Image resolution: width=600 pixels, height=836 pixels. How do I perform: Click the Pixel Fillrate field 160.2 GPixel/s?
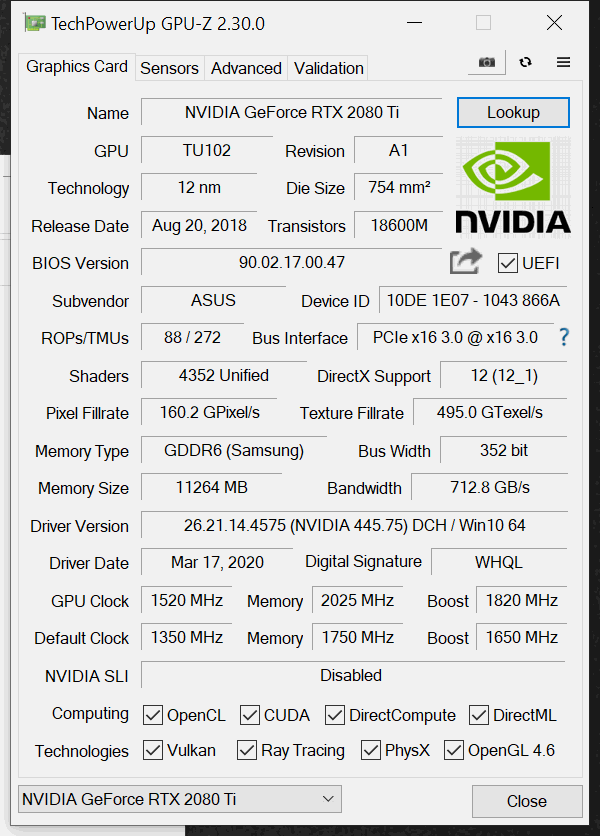(x=209, y=412)
